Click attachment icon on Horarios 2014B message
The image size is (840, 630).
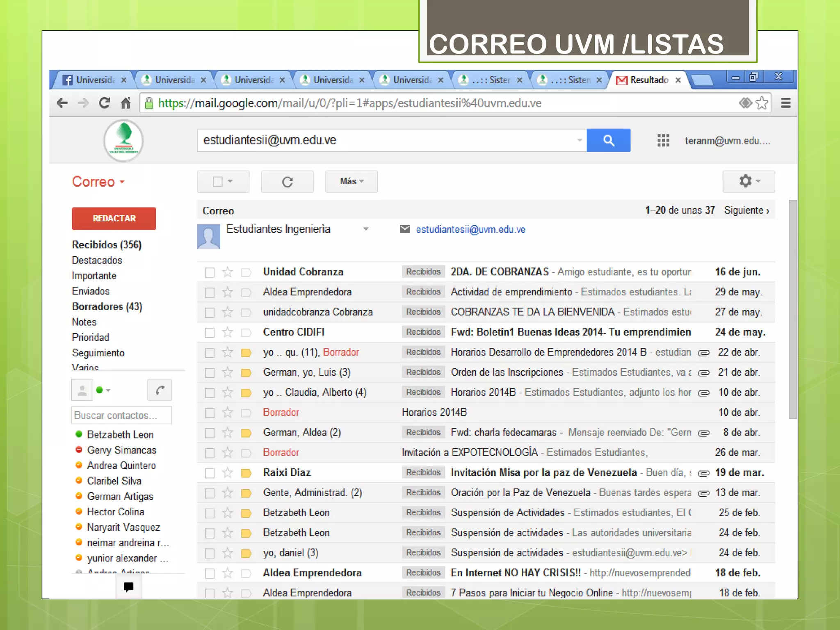pyautogui.click(x=703, y=393)
